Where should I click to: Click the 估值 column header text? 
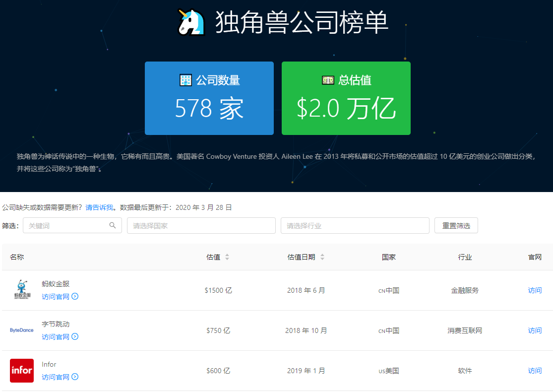[x=213, y=257]
